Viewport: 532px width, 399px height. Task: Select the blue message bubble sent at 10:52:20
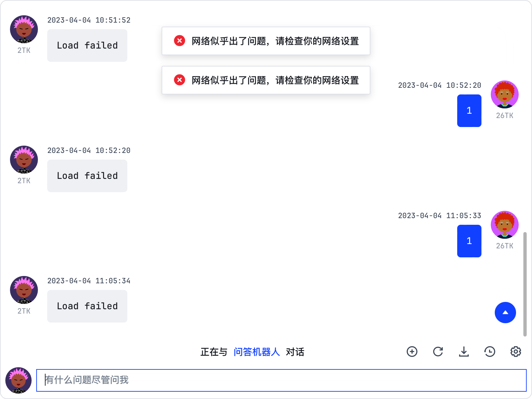click(x=469, y=111)
